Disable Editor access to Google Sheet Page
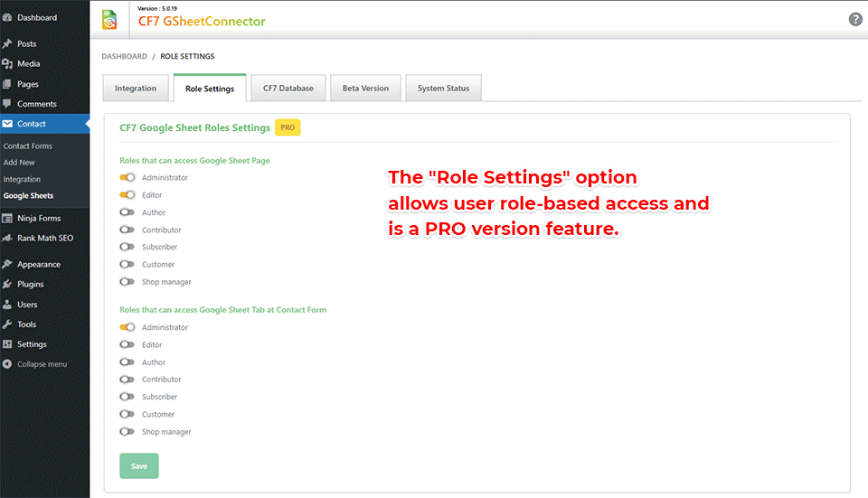The height and width of the screenshot is (498, 868). [x=127, y=195]
